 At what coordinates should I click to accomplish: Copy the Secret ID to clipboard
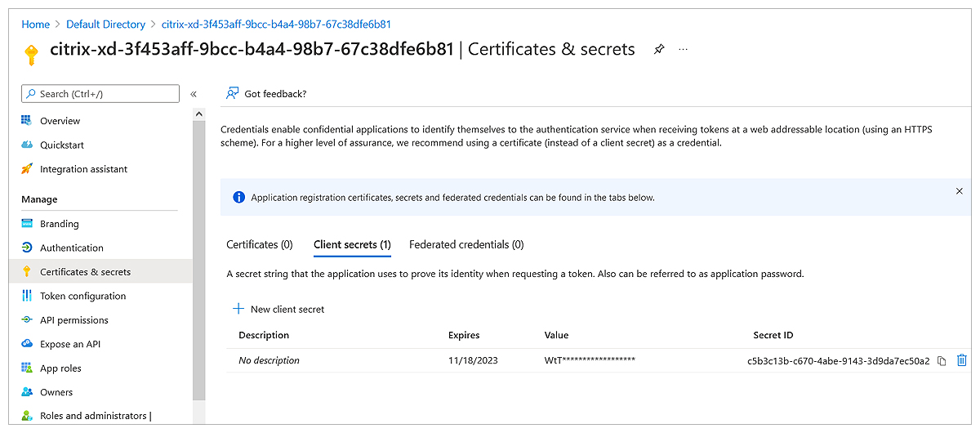pos(942,360)
